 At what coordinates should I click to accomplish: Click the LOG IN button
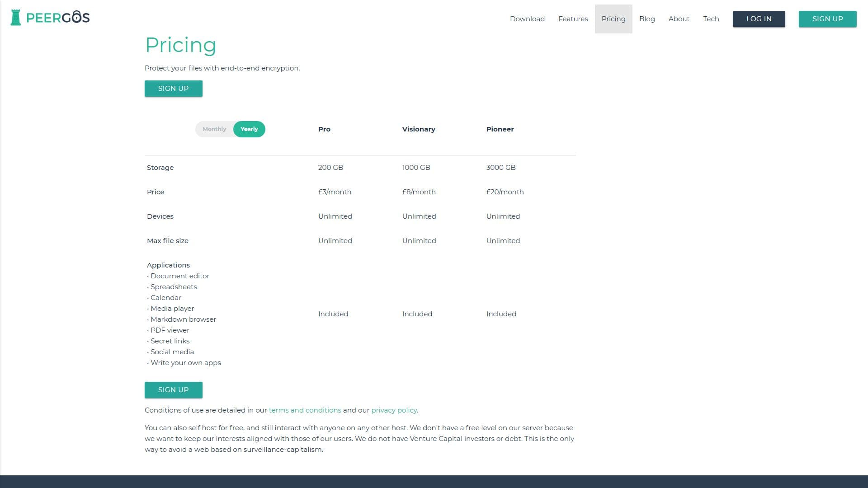759,19
